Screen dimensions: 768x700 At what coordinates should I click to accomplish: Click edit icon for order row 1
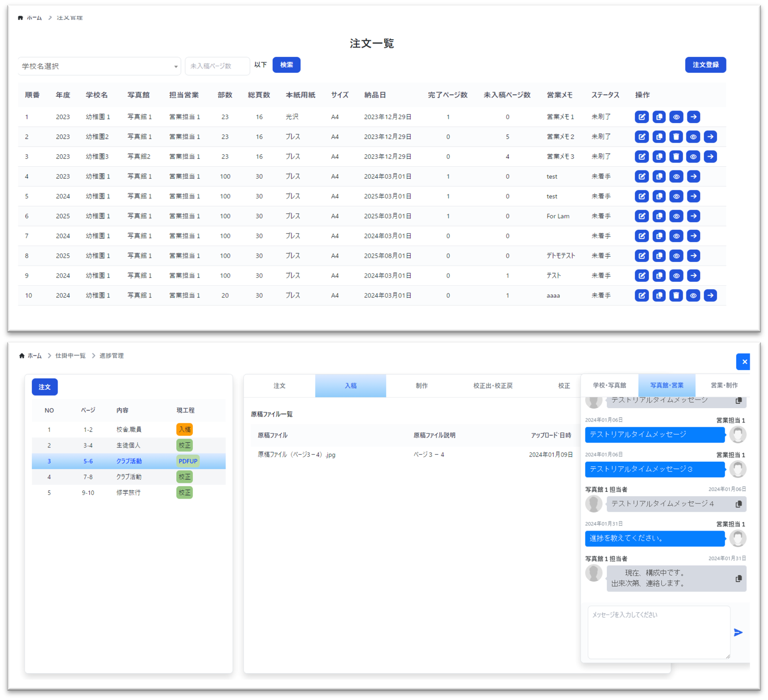point(642,117)
